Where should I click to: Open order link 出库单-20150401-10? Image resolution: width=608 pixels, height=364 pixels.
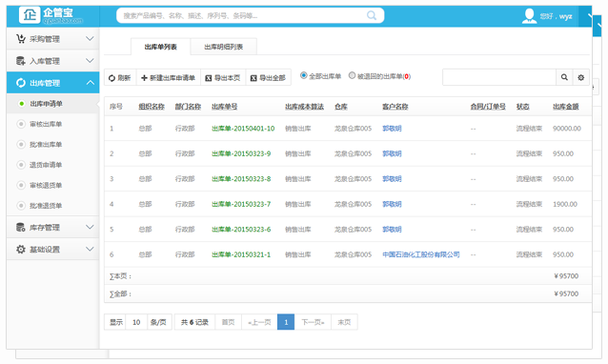coord(243,129)
